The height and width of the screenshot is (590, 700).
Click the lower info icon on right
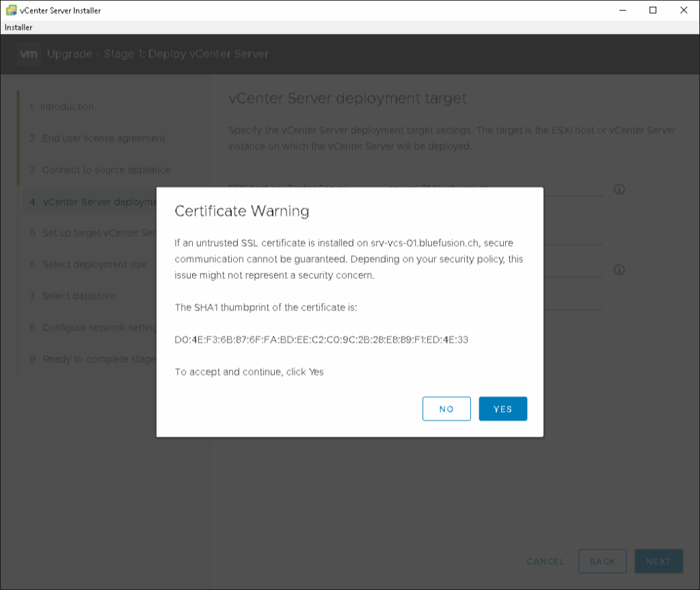[x=619, y=270]
